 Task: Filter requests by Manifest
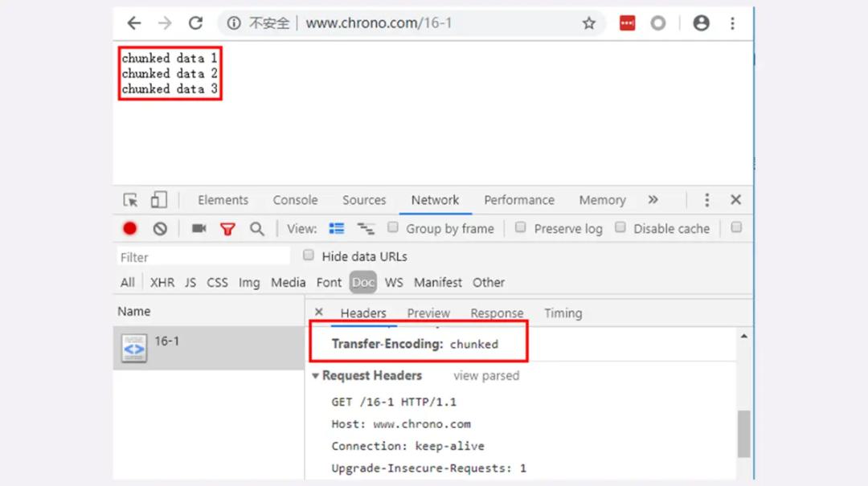(438, 282)
